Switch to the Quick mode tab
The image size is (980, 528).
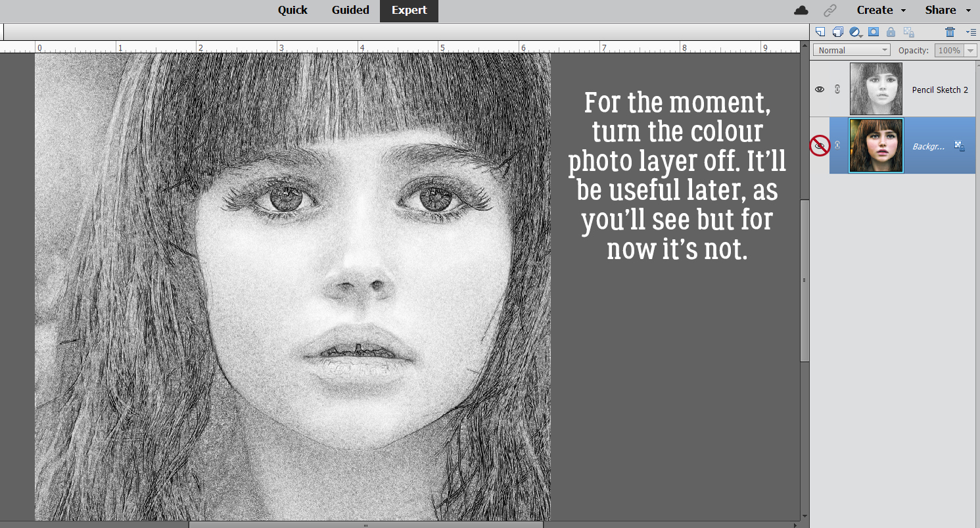(292, 10)
